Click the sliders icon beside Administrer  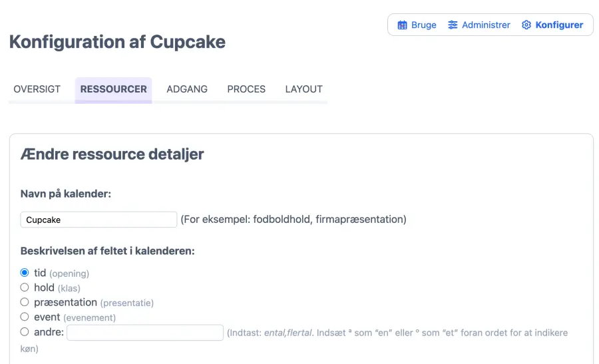(x=453, y=25)
